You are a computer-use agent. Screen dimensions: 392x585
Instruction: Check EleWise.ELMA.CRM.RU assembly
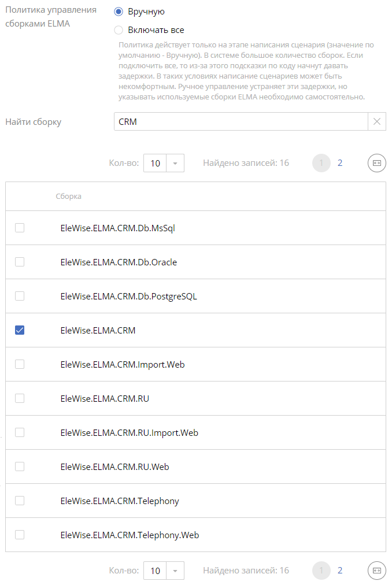[20, 398]
